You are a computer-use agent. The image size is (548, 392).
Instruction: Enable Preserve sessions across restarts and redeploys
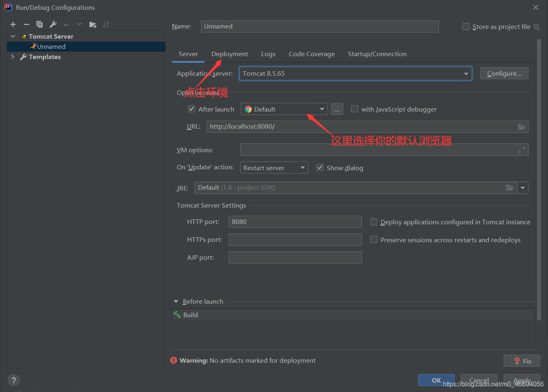(x=374, y=240)
